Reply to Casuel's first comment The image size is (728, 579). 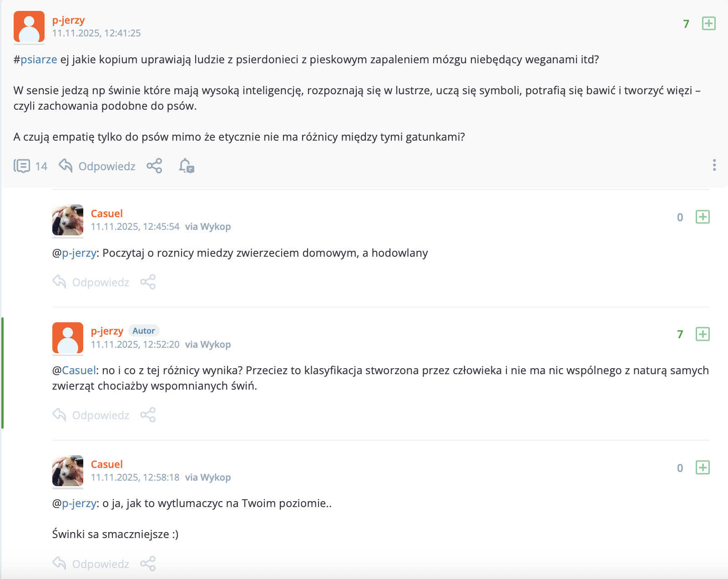pyautogui.click(x=91, y=282)
